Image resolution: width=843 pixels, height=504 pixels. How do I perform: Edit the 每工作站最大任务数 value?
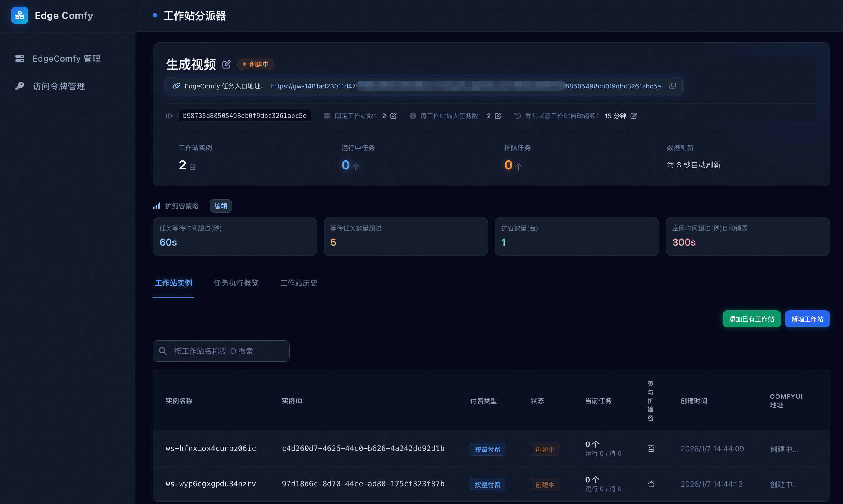498,116
